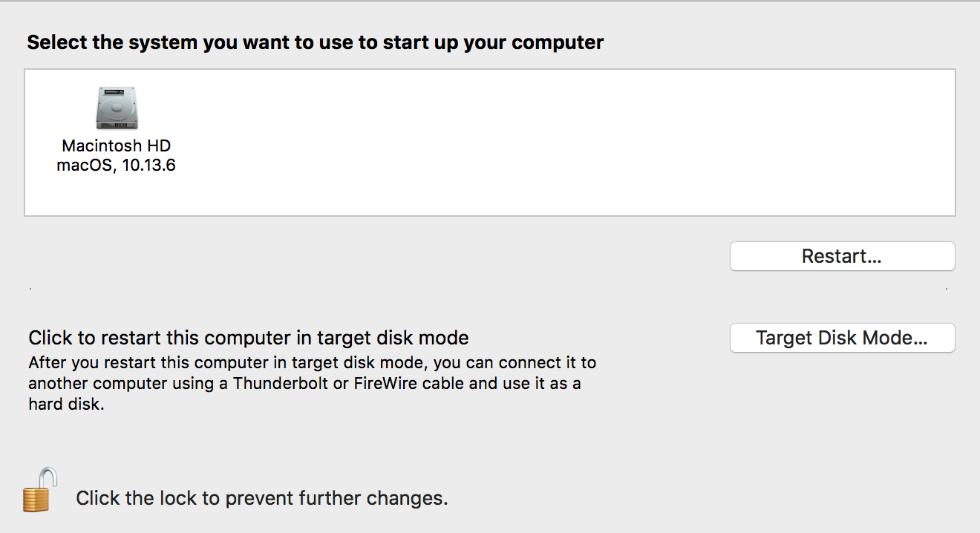Open Target Disk Mode... button
The width and height of the screenshot is (980, 533).
842,339
